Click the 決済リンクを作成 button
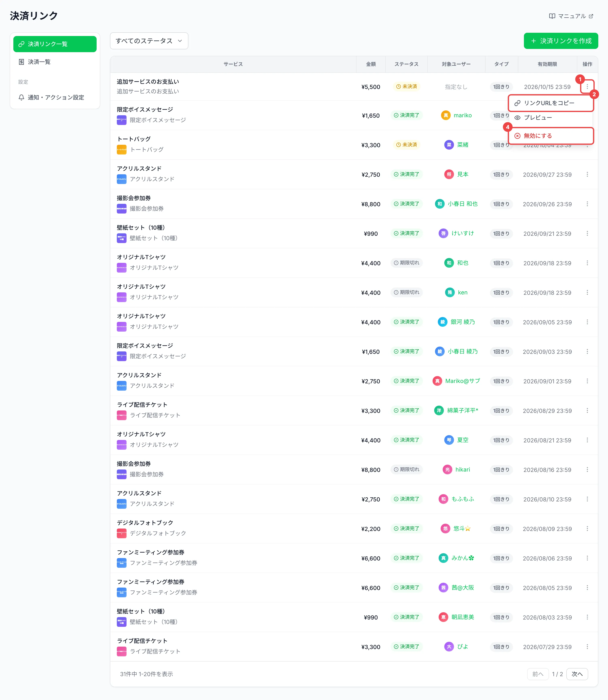608x700 pixels. click(x=560, y=41)
